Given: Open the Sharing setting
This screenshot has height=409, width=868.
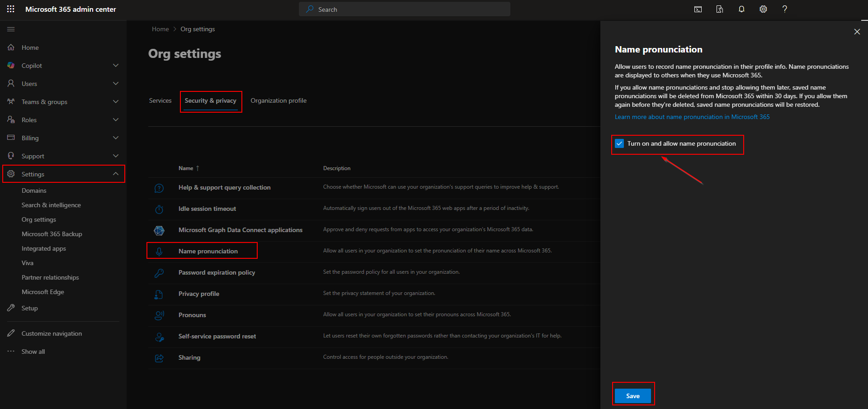Looking at the screenshot, I should (189, 357).
